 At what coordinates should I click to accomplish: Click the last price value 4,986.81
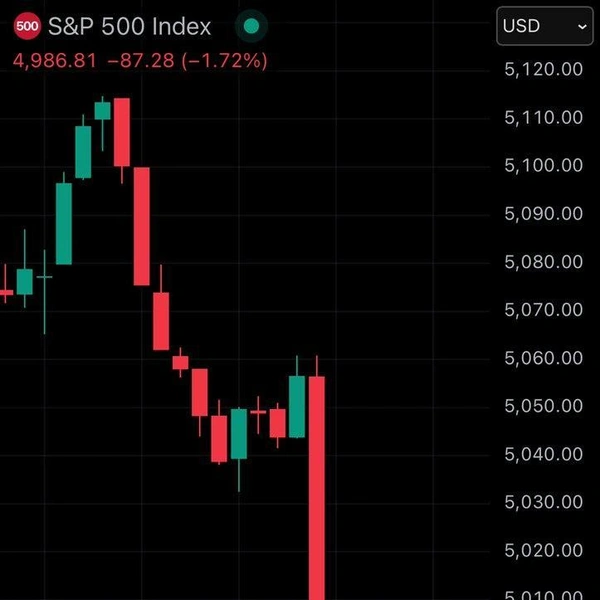coord(54,61)
